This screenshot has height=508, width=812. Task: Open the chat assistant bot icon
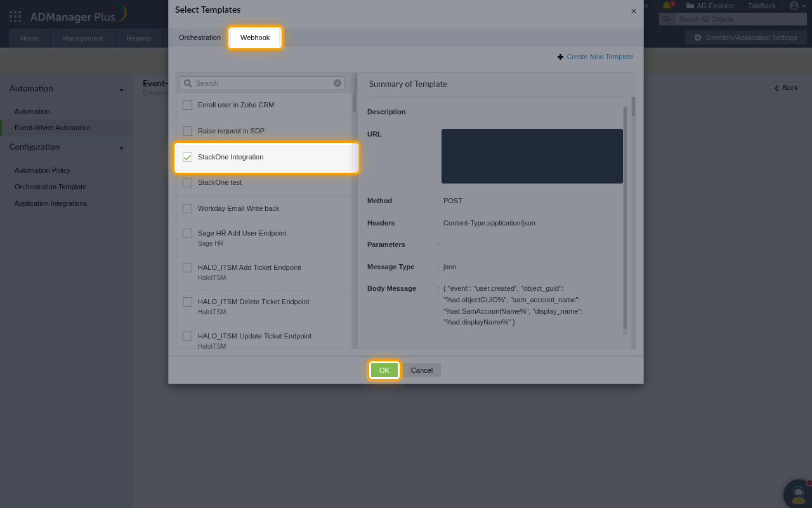click(x=798, y=494)
